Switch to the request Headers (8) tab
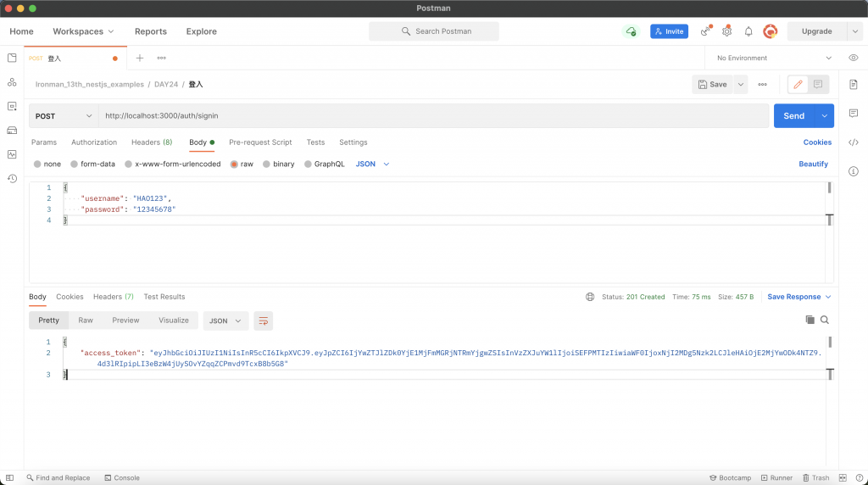This screenshot has height=485, width=868. [152, 142]
